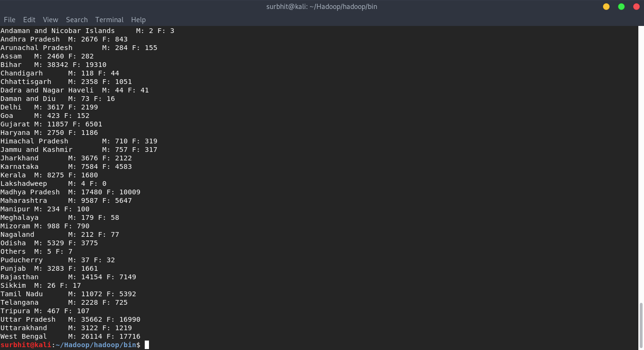Click the Lakshadweep M: 4 line
The height and width of the screenshot is (350, 644).
coord(53,183)
